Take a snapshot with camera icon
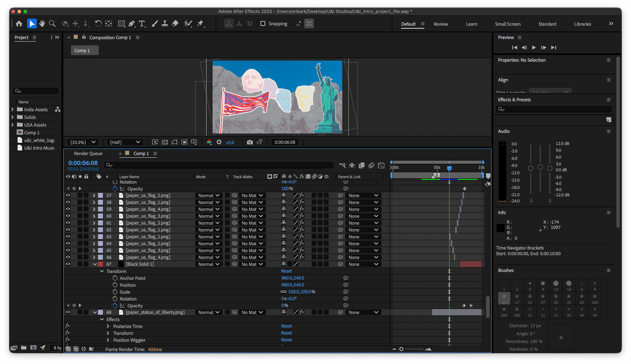Viewport: 631px width, 364px height. [249, 142]
